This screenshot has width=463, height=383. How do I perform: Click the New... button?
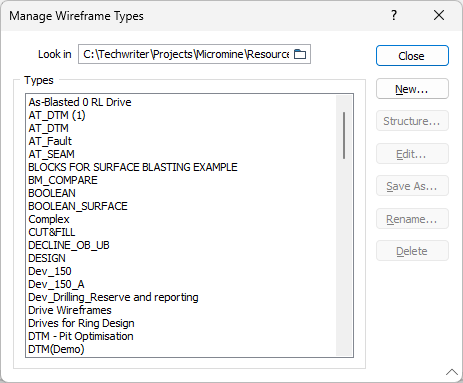(412, 89)
